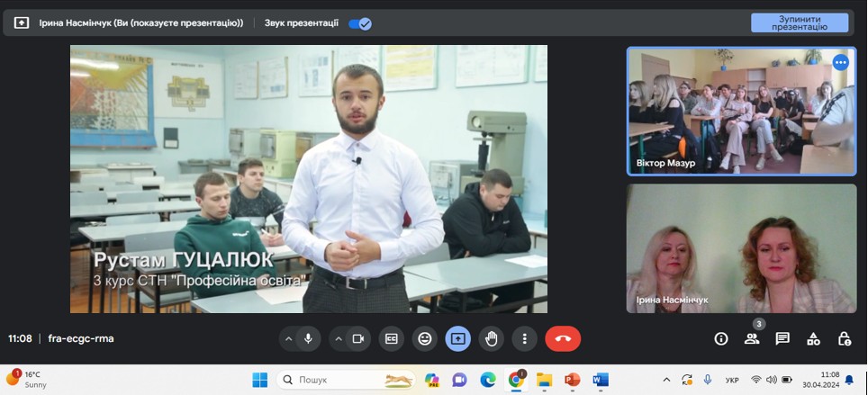Image resolution: width=868 pixels, height=395 pixels.
Task: Open more options three-dot menu
Action: tap(524, 338)
